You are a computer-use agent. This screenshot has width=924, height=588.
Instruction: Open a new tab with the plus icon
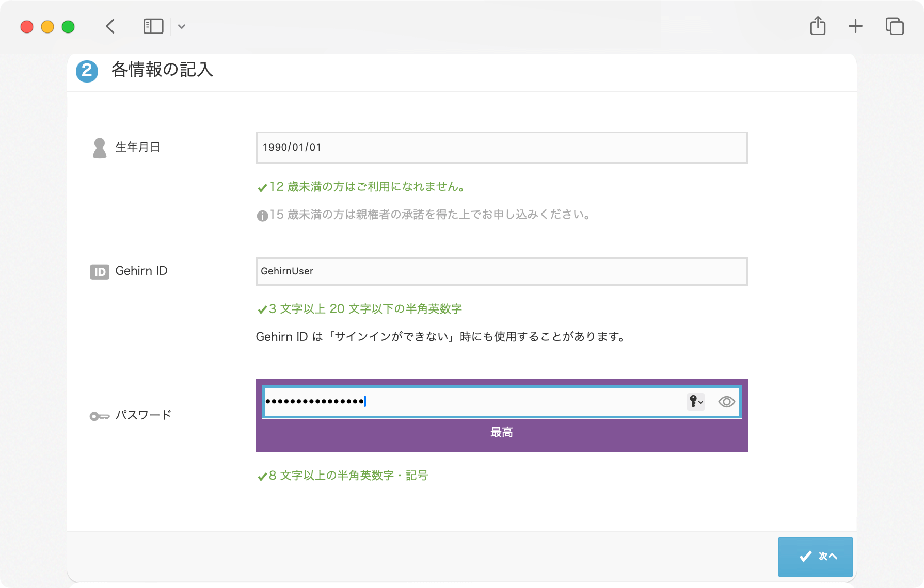[x=855, y=26]
